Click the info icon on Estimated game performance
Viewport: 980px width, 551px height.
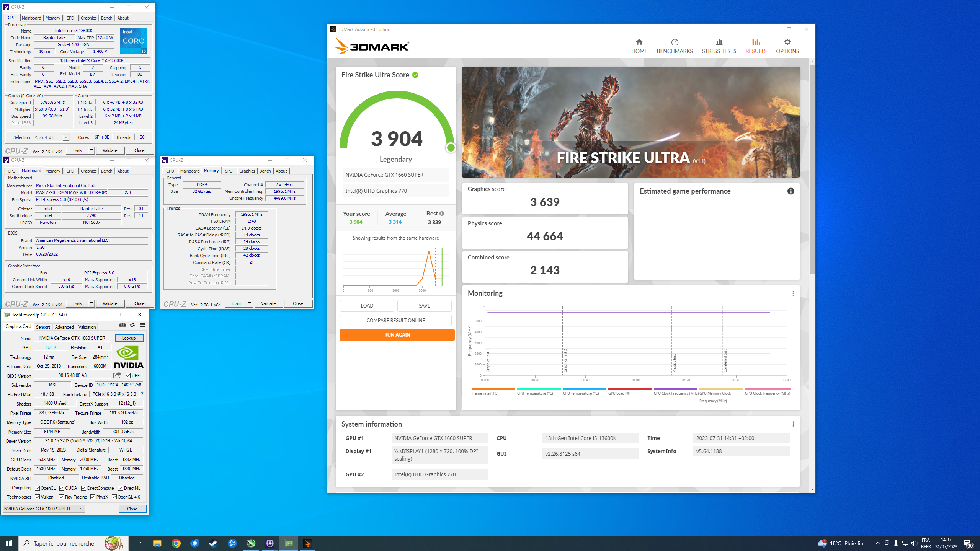pyautogui.click(x=791, y=191)
